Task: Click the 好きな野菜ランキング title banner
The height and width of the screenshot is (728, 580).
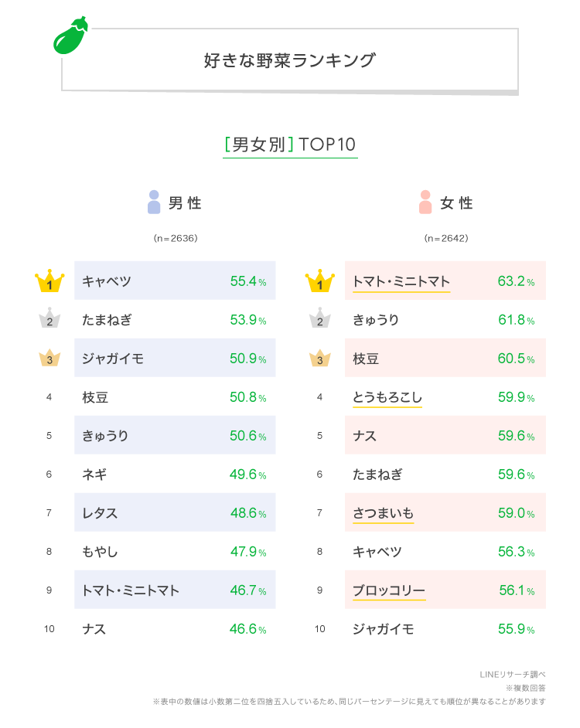Action: 290,60
